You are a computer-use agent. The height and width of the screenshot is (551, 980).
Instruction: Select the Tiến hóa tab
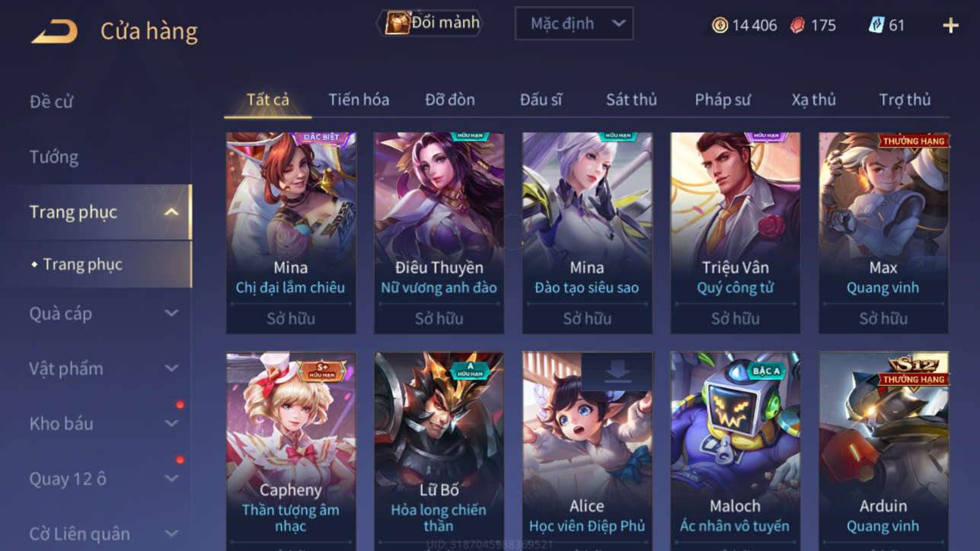[x=359, y=100]
